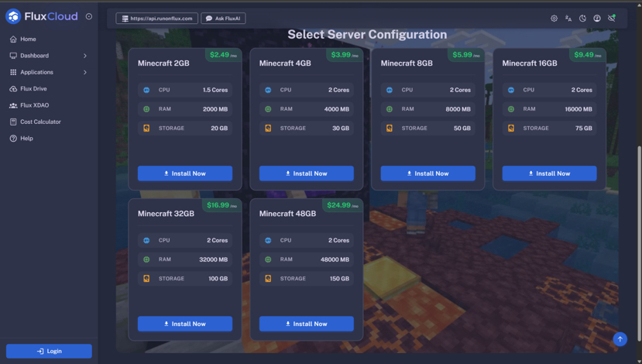This screenshot has height=364, width=642.
Task: Click the Ask FluxAI chat button
Action: click(x=223, y=18)
